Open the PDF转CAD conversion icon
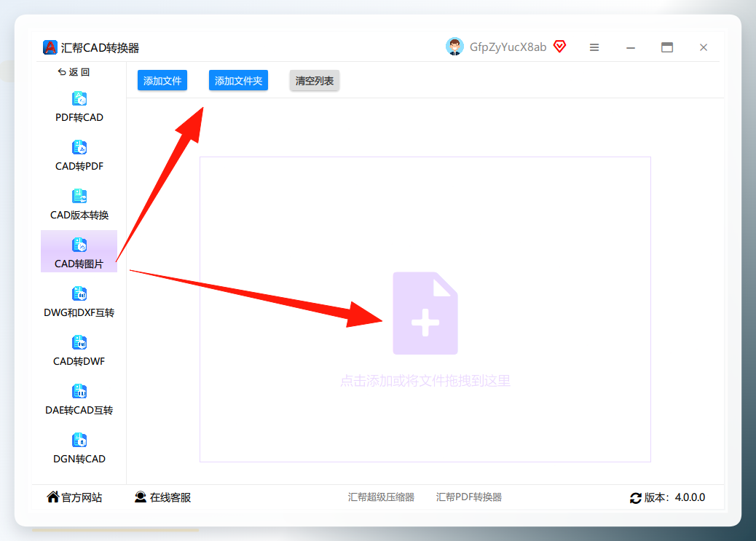The image size is (756, 541). (79, 99)
